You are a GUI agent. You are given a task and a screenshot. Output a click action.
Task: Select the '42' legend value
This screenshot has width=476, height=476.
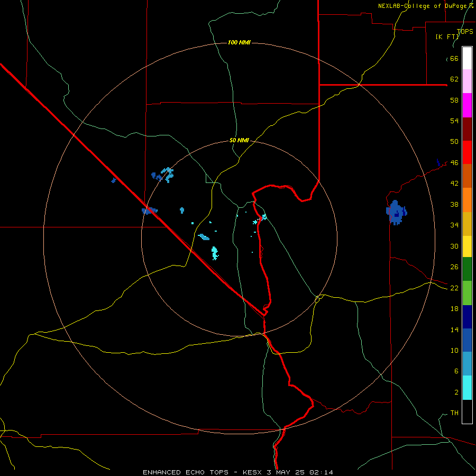click(x=454, y=184)
